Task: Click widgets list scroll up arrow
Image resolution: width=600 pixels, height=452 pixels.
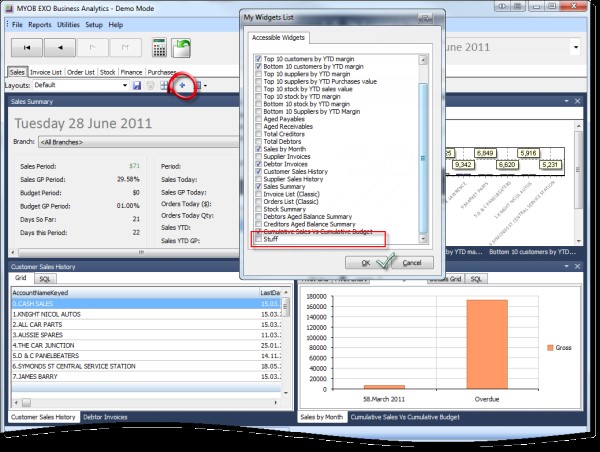Action: click(x=423, y=60)
